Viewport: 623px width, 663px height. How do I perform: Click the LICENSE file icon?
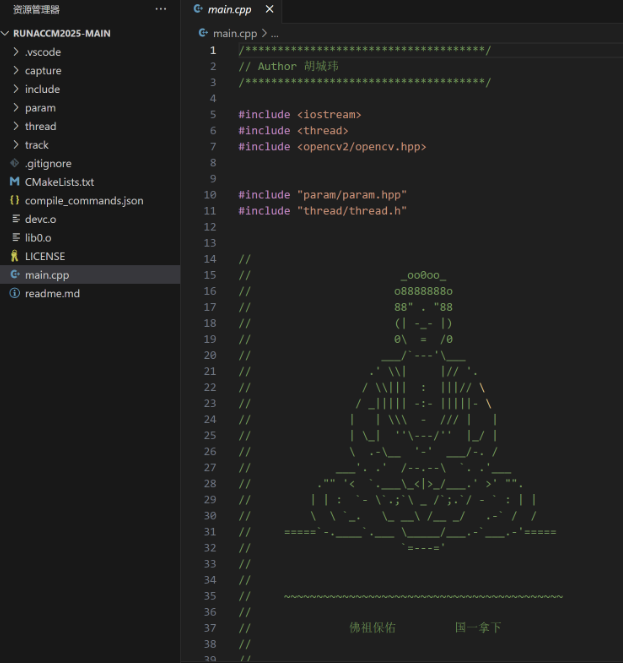[x=15, y=256]
